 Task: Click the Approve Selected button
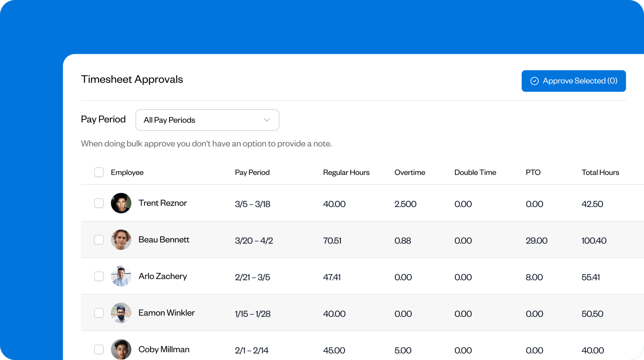(x=574, y=81)
